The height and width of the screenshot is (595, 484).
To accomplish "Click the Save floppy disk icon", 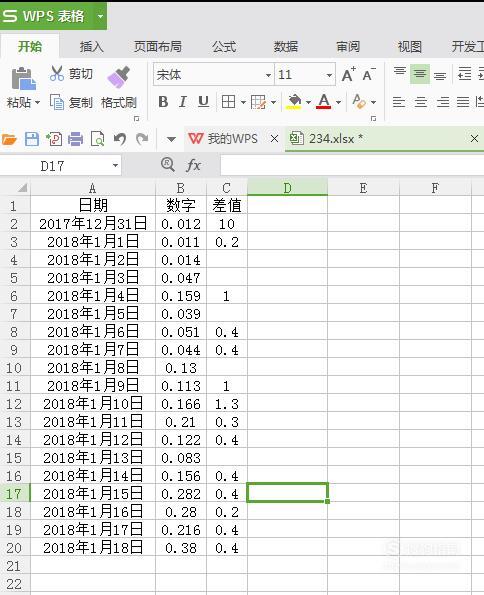I will click(32, 139).
